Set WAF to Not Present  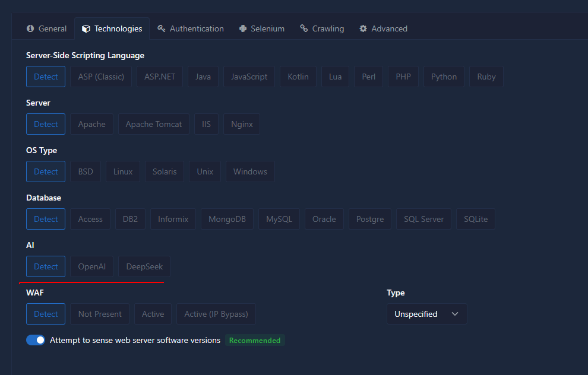click(x=100, y=314)
